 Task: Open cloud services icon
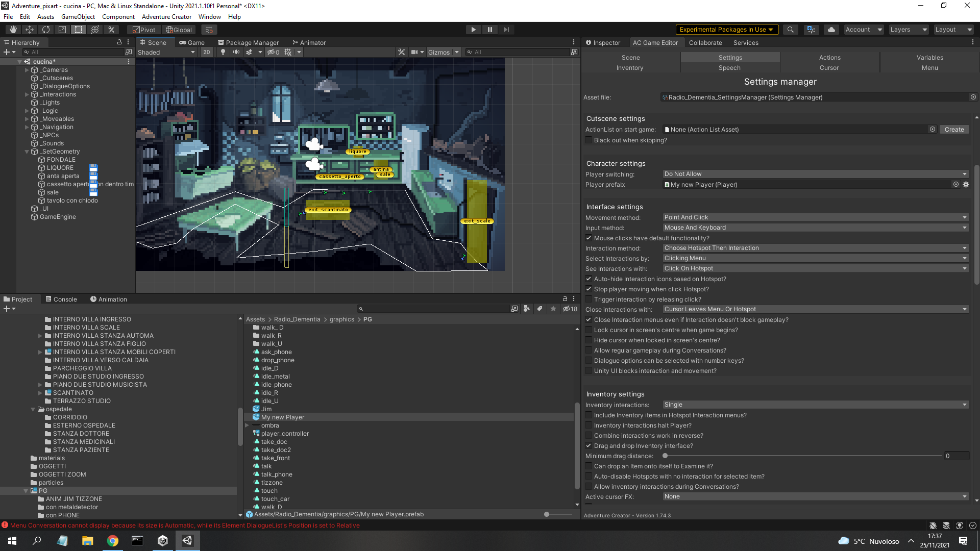tap(831, 30)
